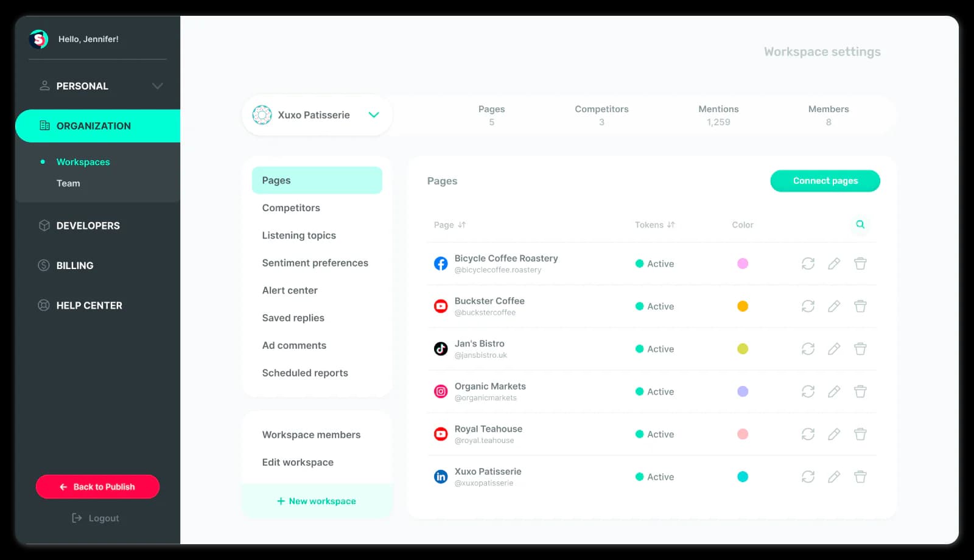Image resolution: width=974 pixels, height=560 pixels.
Task: Open the BILLING sidebar section
Action: coord(66,265)
